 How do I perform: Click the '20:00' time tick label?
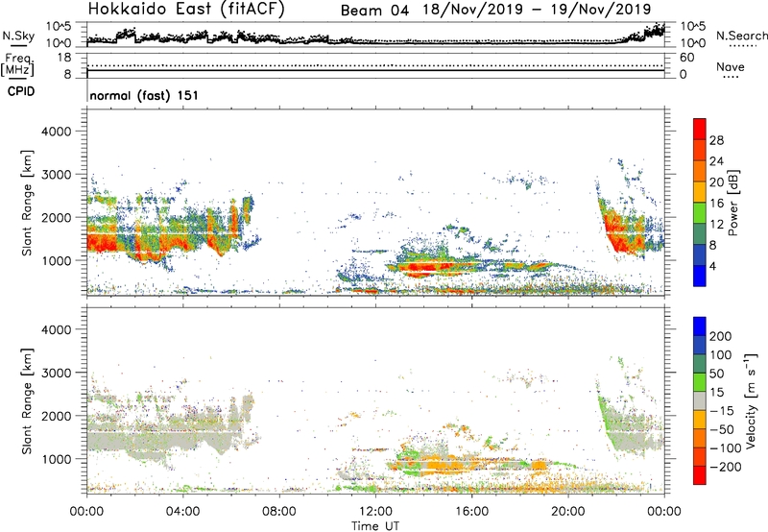(568, 512)
